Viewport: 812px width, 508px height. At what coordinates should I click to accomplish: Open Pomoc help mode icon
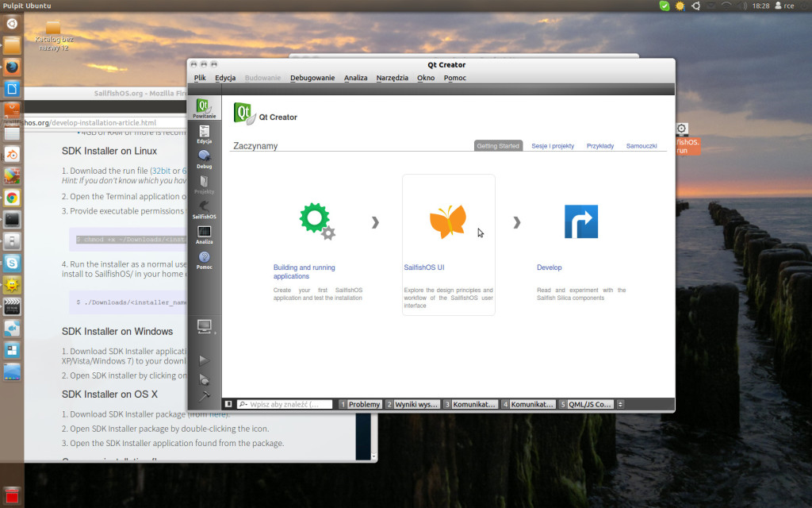pos(204,259)
